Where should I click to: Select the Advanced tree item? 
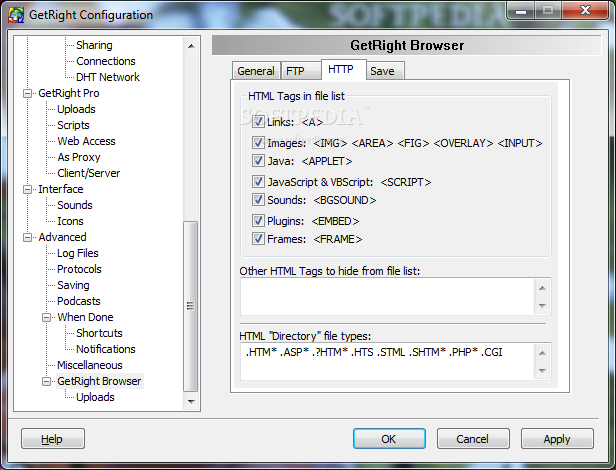pyautogui.click(x=62, y=237)
